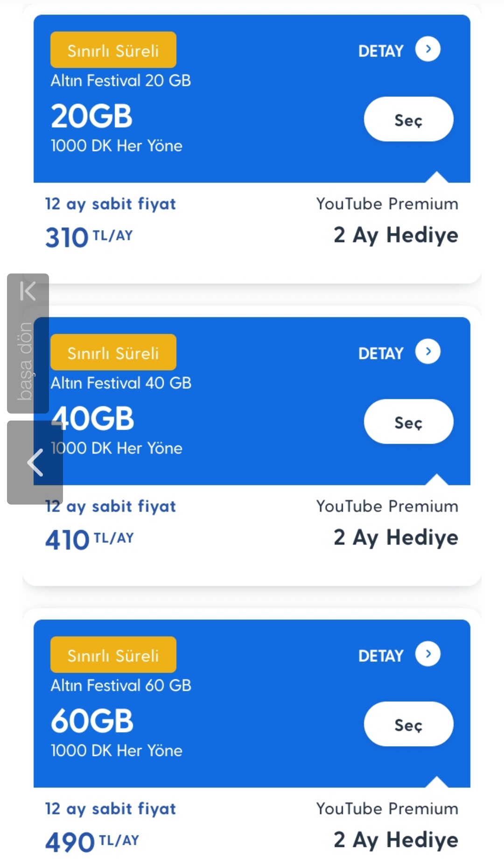Image resolution: width=504 pixels, height=863 pixels.
Task: Tap the back chevron overlay icon
Action: pos(35,463)
